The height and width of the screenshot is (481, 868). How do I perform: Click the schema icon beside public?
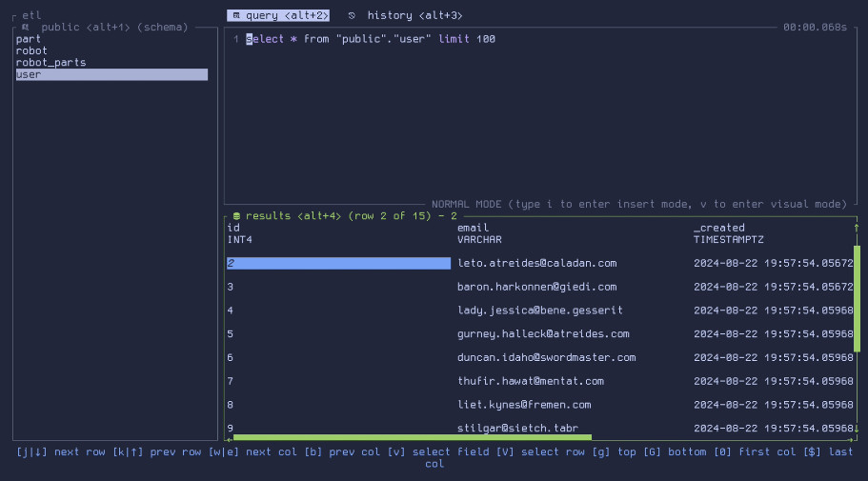pyautogui.click(x=26, y=27)
